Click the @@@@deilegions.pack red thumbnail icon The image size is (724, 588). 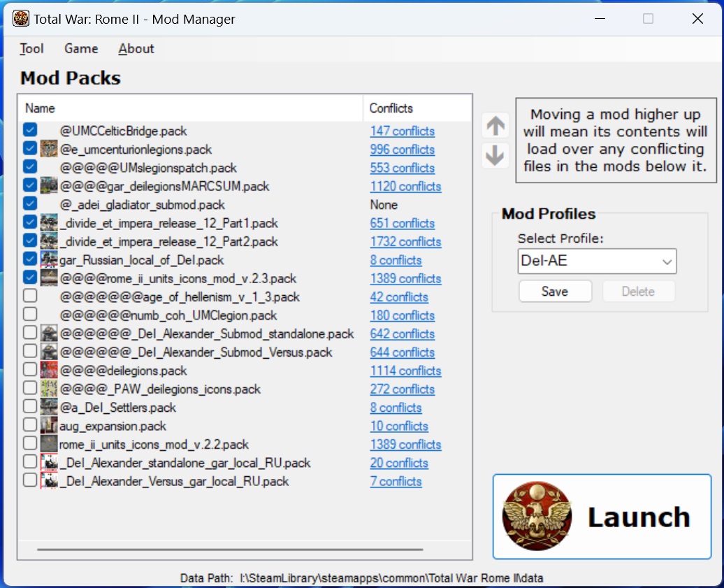[x=49, y=370]
